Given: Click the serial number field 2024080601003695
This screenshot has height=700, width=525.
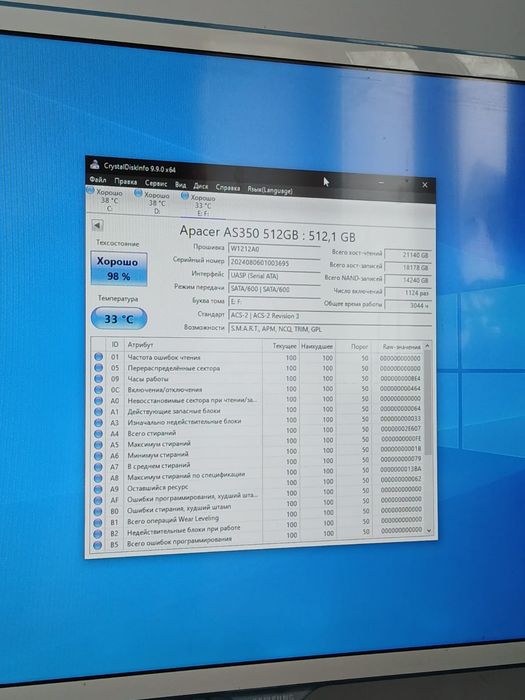Looking at the screenshot, I should pyautogui.click(x=274, y=262).
